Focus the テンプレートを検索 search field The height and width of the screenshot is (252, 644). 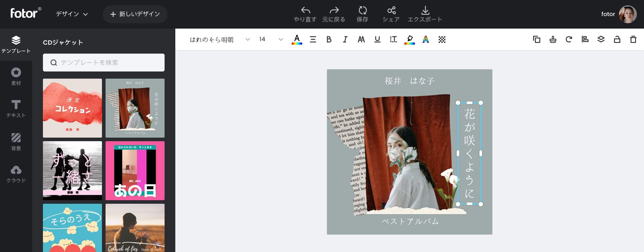point(104,62)
